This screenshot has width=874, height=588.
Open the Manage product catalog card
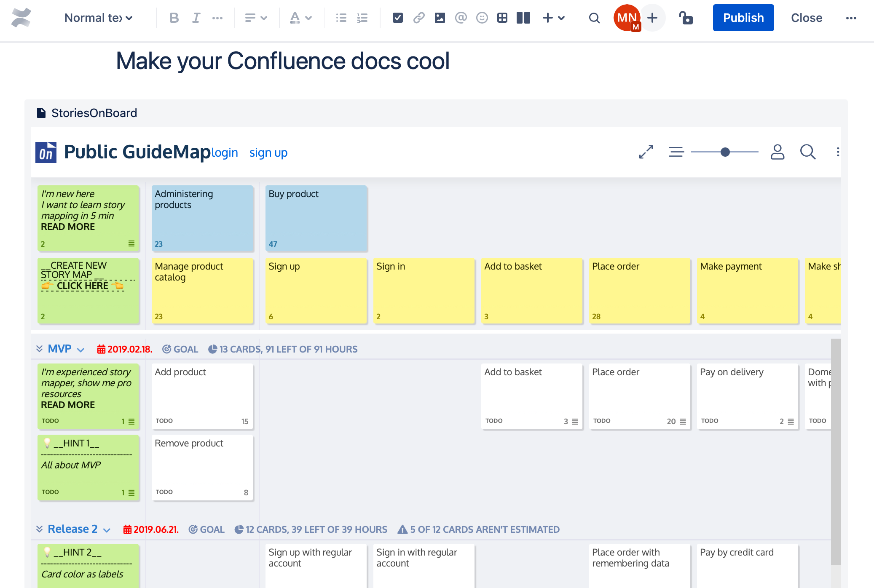tap(202, 291)
